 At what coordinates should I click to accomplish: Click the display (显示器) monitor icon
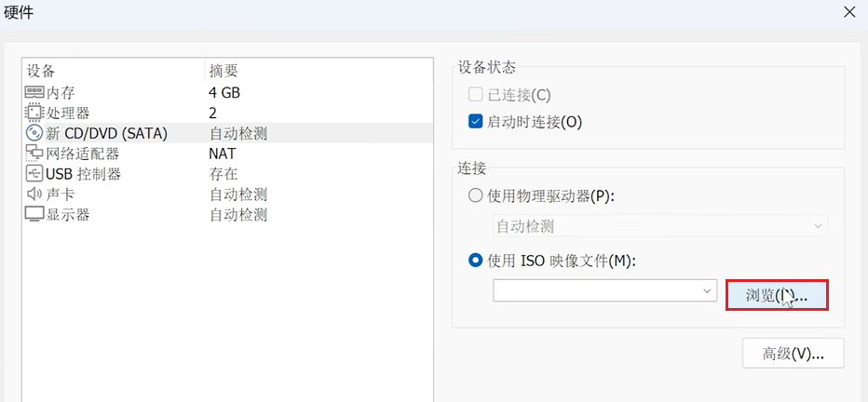point(34,215)
